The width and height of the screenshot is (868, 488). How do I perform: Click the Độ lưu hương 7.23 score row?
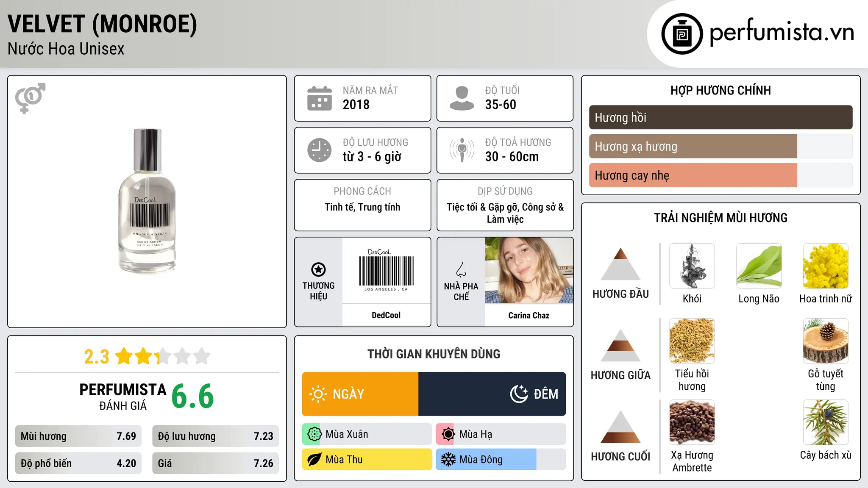[215, 436]
